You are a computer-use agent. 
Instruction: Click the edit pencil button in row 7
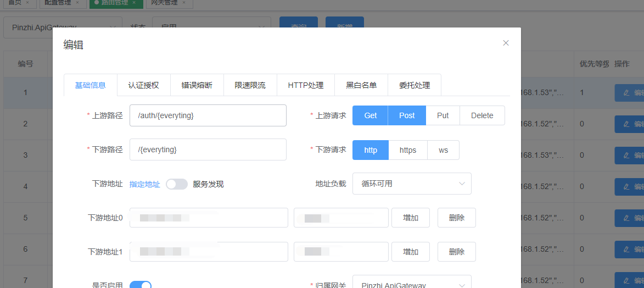pos(629,280)
